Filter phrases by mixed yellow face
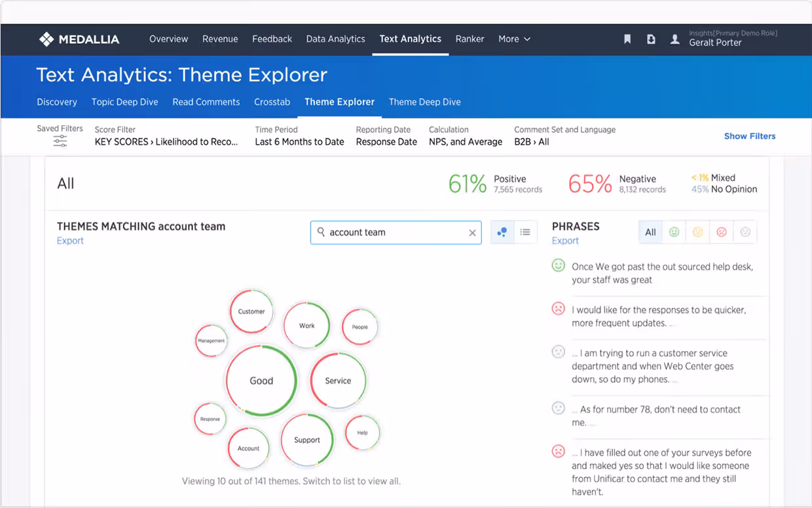Image resolution: width=812 pixels, height=508 pixels. [697, 232]
